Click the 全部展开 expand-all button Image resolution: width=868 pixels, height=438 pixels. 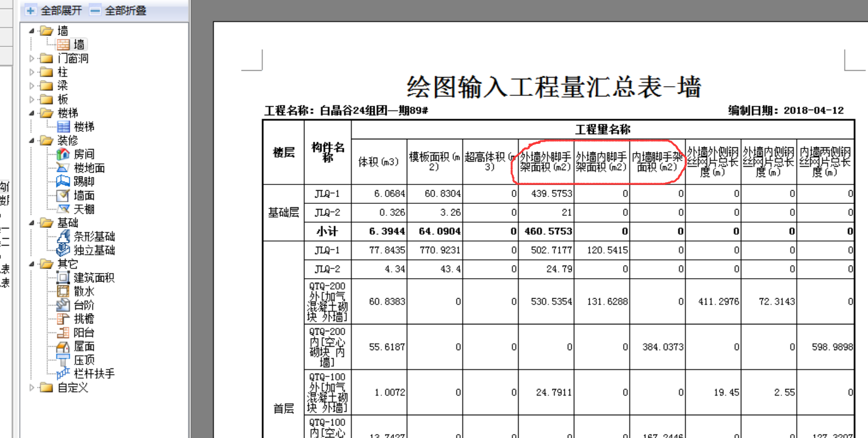click(54, 10)
